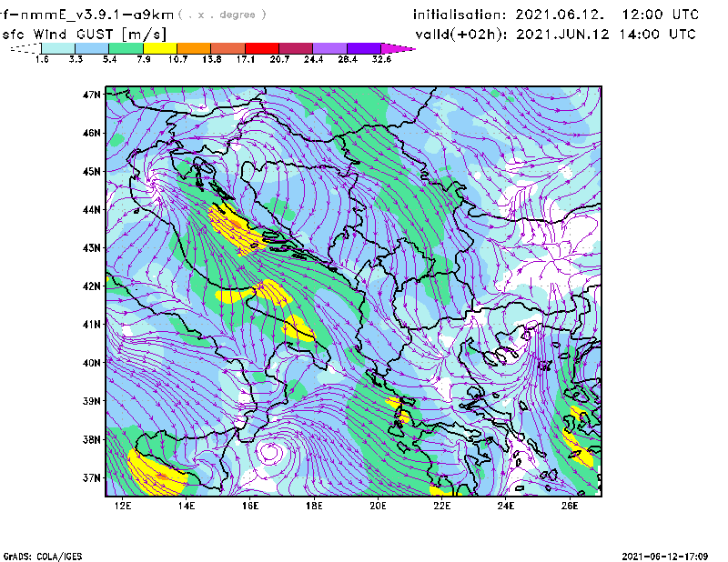728x562 pixels.
Task: Click the "46N" latitude label
Action: (x=92, y=133)
